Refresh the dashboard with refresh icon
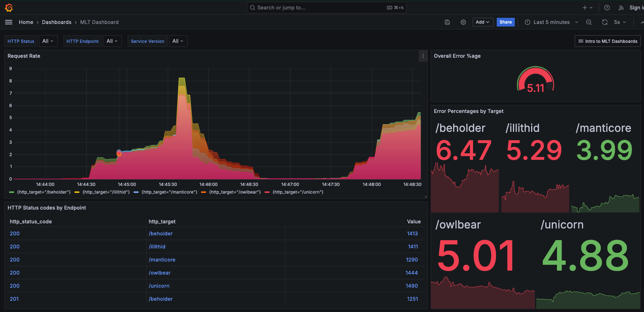 tap(605, 22)
